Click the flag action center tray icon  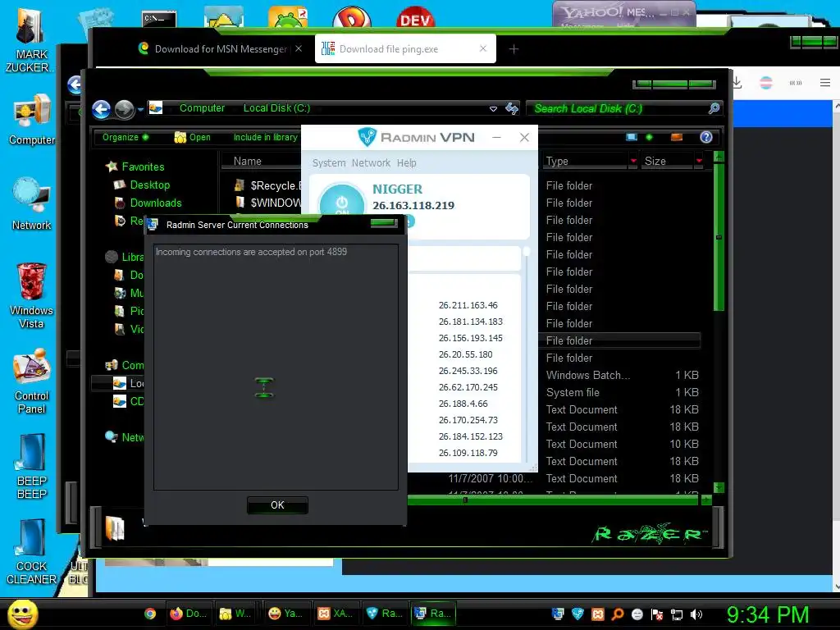[657, 614]
